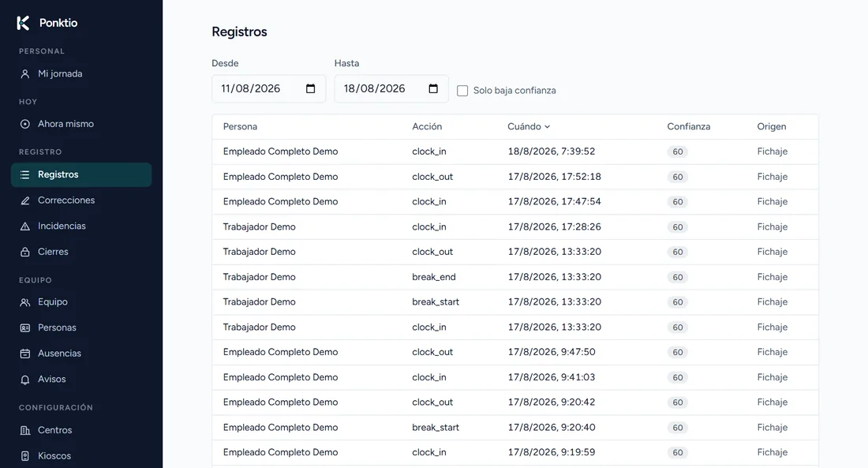Viewport: 868px width, 468px height.
Task: Open Avisos notifications page
Action: coord(81,380)
